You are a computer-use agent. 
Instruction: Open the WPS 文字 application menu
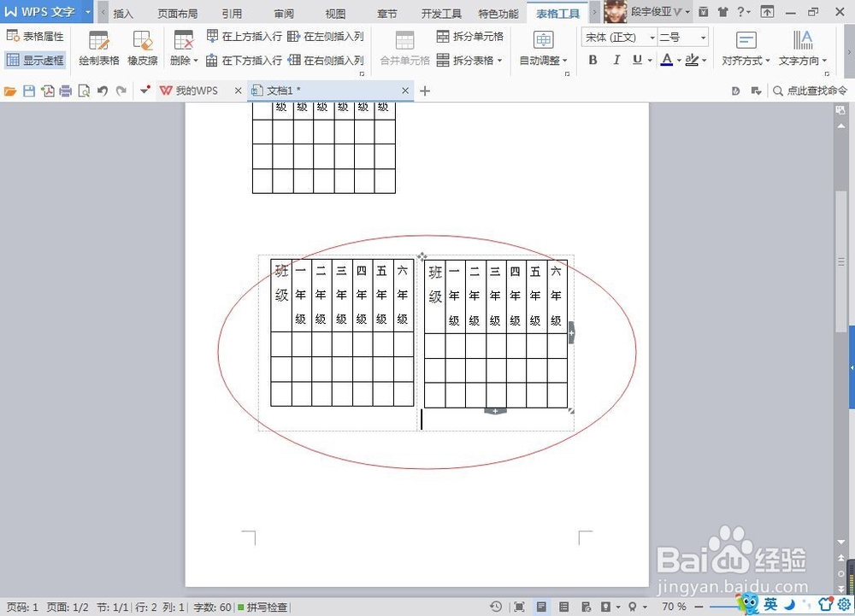[46, 11]
